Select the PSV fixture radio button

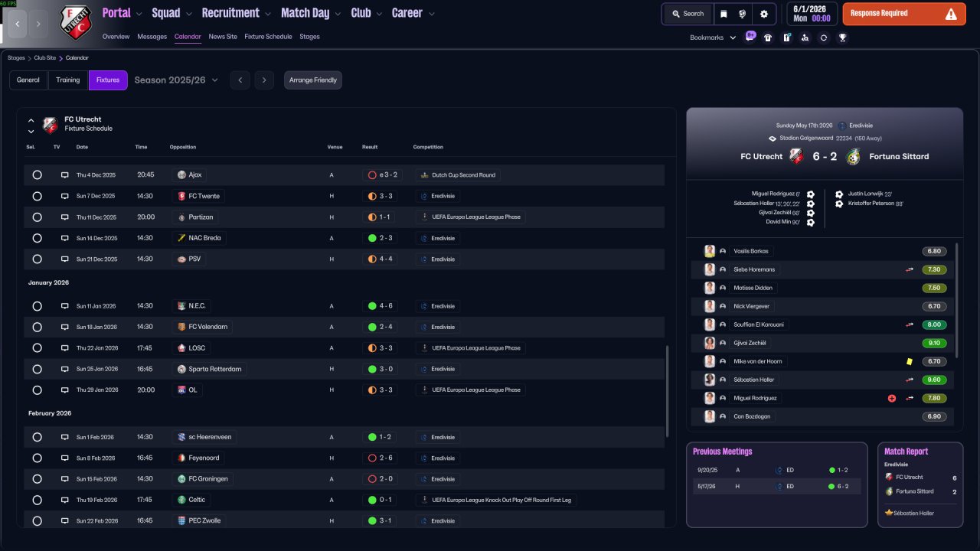coord(37,259)
